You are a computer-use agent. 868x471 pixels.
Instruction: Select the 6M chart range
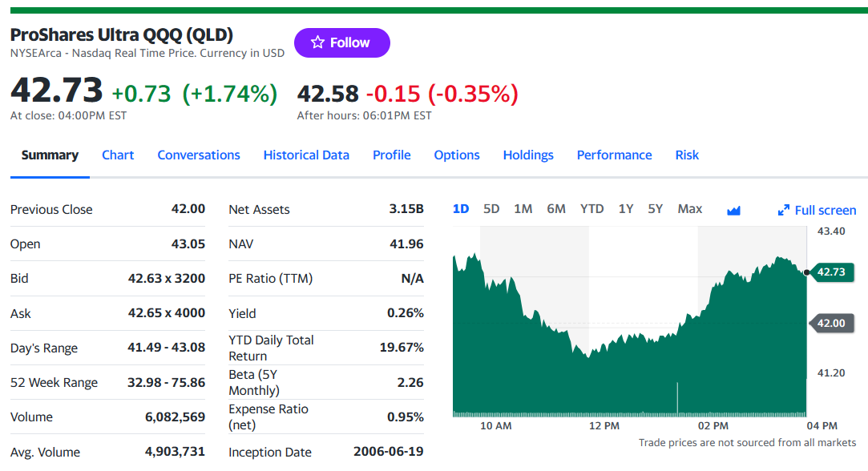coord(555,209)
